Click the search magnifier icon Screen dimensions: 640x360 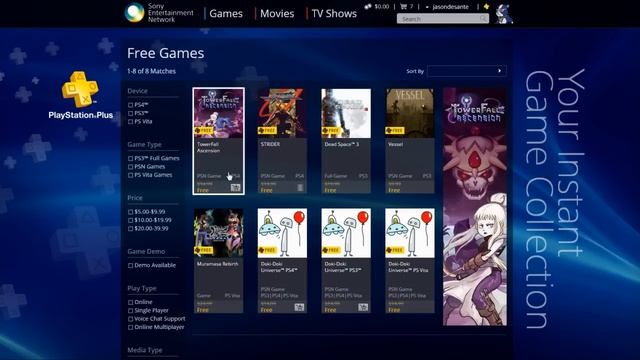(x=483, y=18)
